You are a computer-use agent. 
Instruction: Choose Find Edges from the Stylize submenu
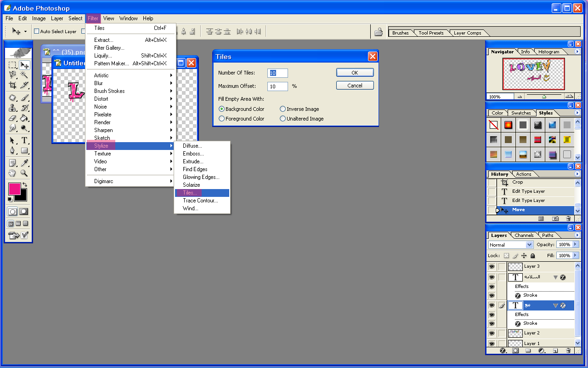coord(195,169)
